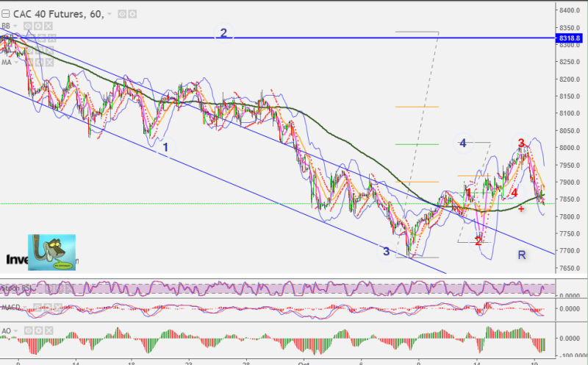The width and height of the screenshot is (588, 365).
Task: Expand the bottom MA indicator dropdown arrow
Action: pos(16,63)
